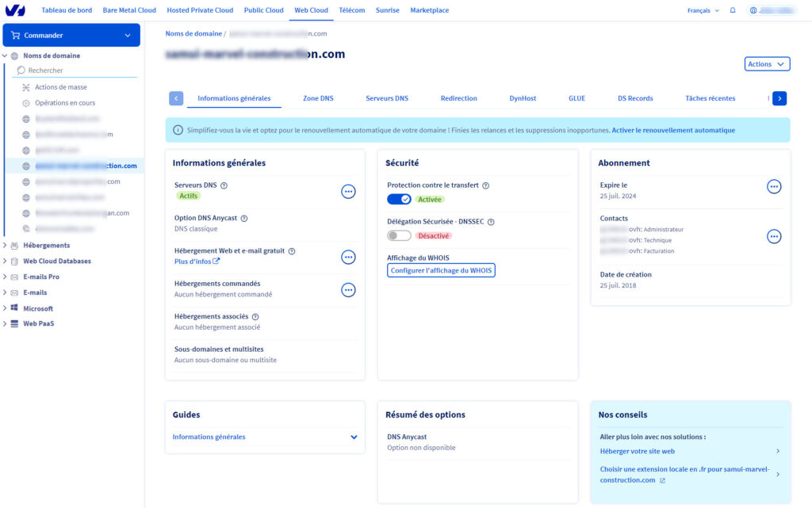
Task: Click the cart icon in Commander button
Action: pos(16,35)
